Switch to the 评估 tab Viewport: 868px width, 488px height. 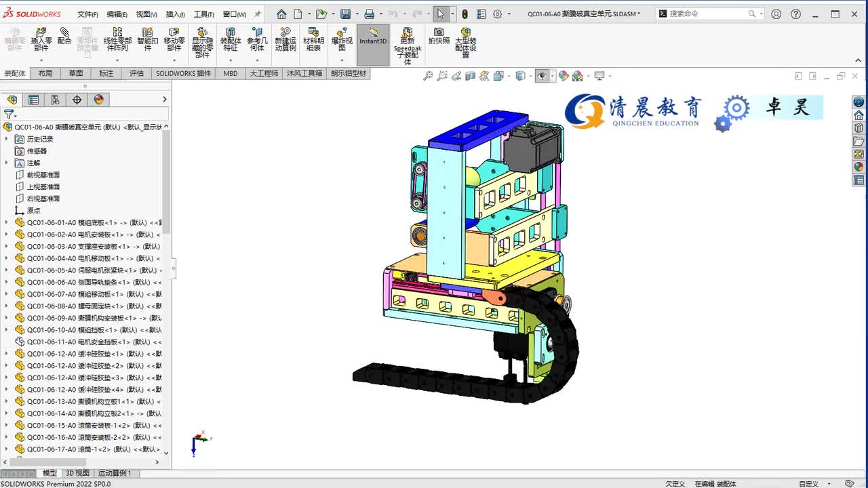click(136, 73)
